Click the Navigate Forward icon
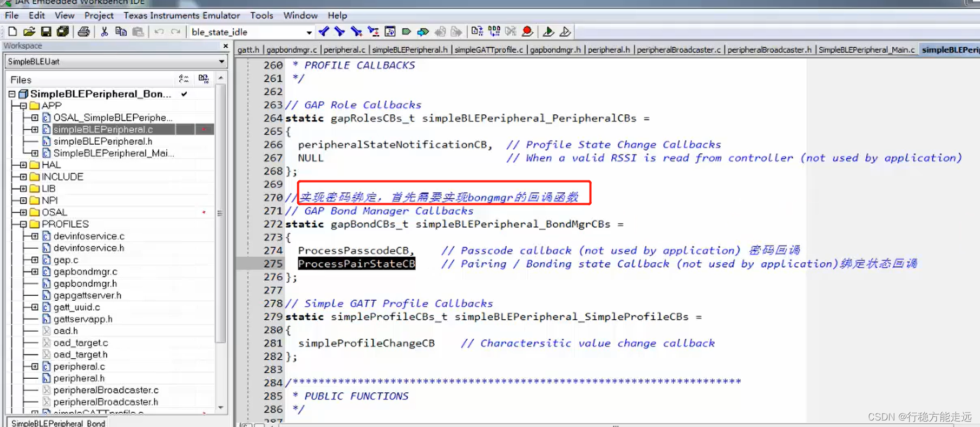980x427 pixels. 457,32
